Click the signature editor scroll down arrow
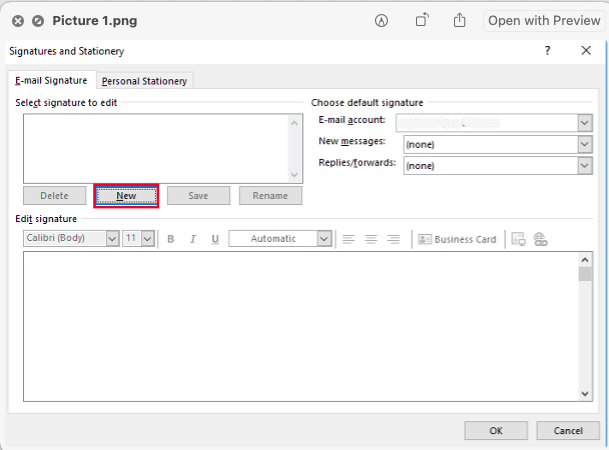The height and width of the screenshot is (450, 609). point(585,394)
